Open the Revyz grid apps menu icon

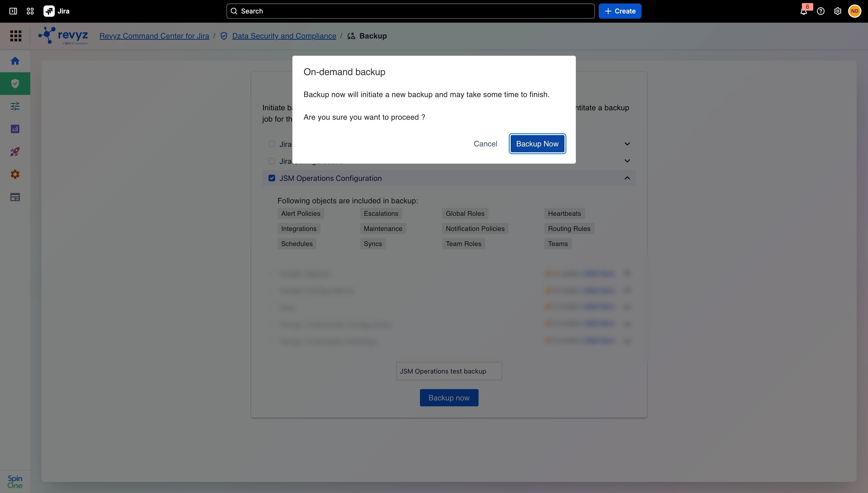(x=16, y=36)
